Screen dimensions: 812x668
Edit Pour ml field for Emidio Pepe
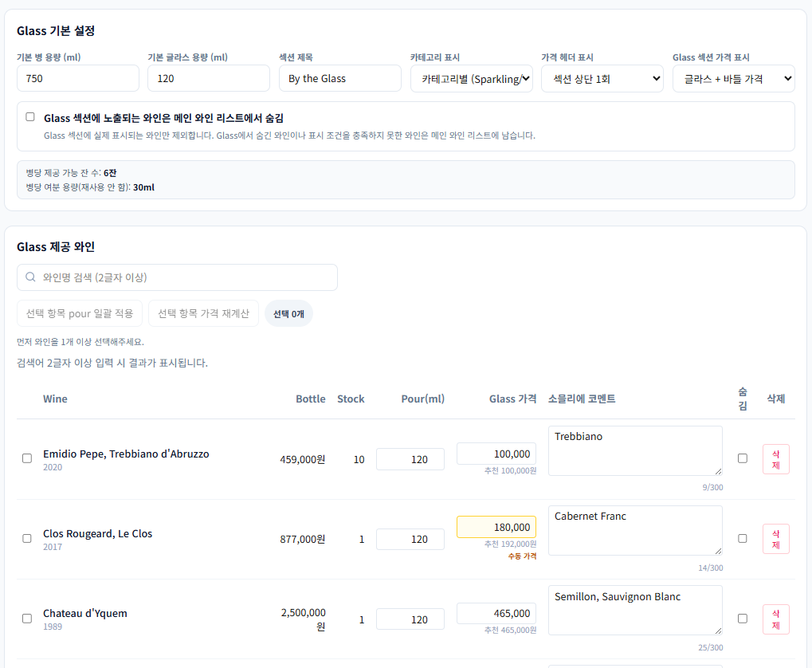click(x=410, y=459)
